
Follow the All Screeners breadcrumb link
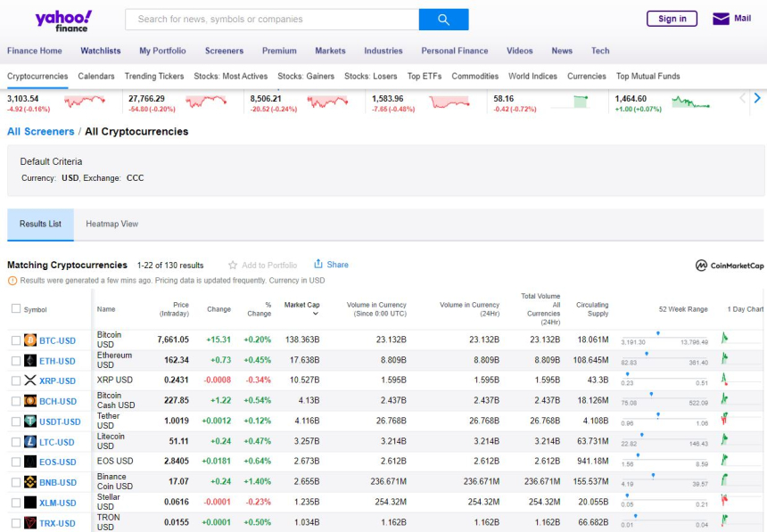click(41, 132)
